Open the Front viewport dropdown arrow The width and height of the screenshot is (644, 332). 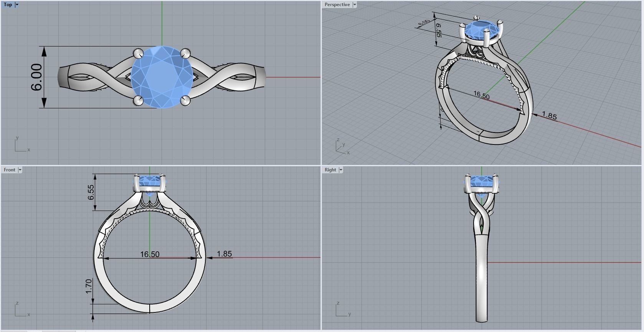pyautogui.click(x=20, y=170)
